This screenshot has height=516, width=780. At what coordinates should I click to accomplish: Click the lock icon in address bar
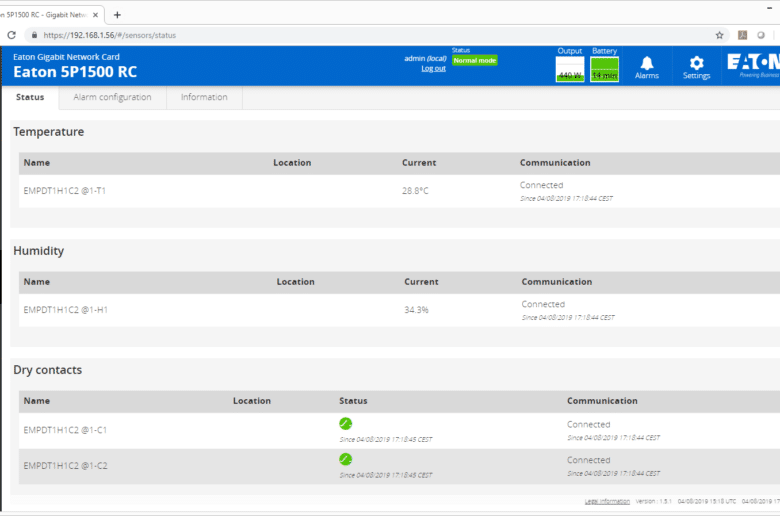pyautogui.click(x=34, y=35)
